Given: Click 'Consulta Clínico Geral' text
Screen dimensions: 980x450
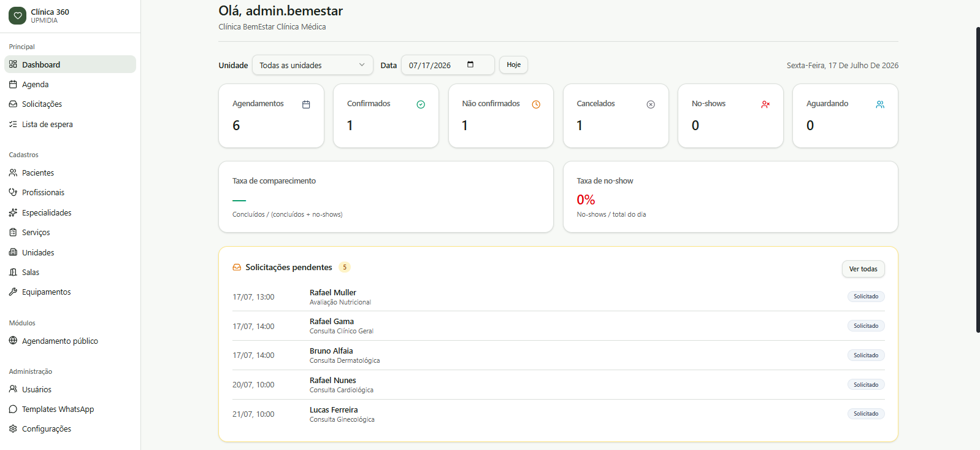Looking at the screenshot, I should click(342, 332).
